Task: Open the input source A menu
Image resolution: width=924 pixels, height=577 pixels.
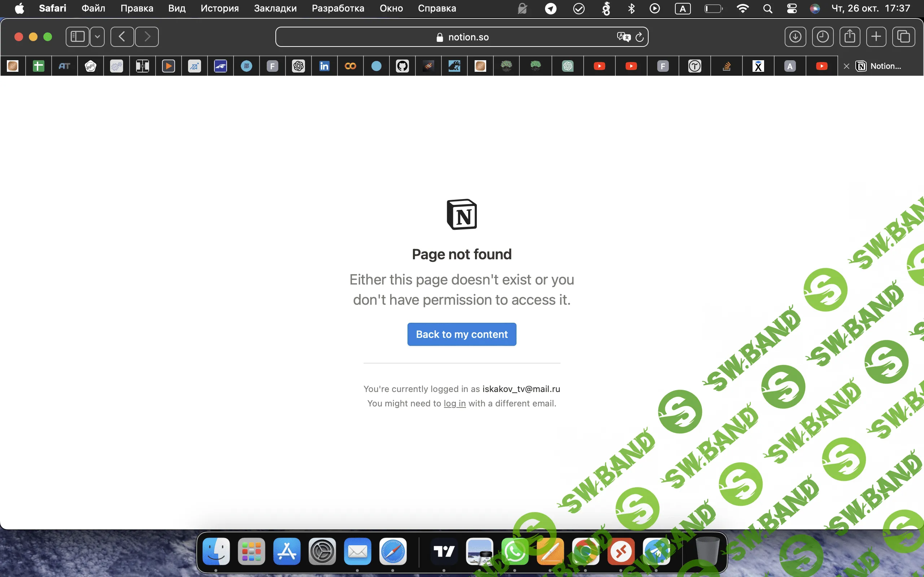Action: tap(682, 8)
